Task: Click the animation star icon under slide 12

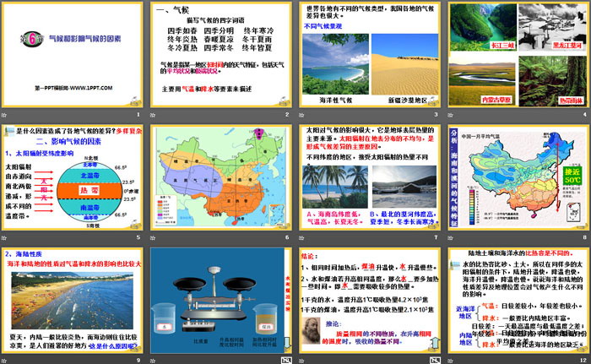Action: point(450,361)
